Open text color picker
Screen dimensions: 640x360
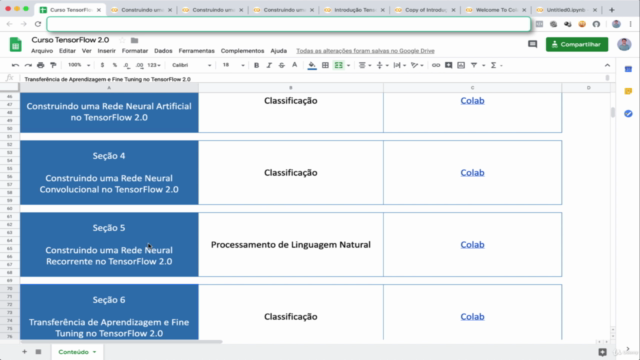click(x=294, y=65)
